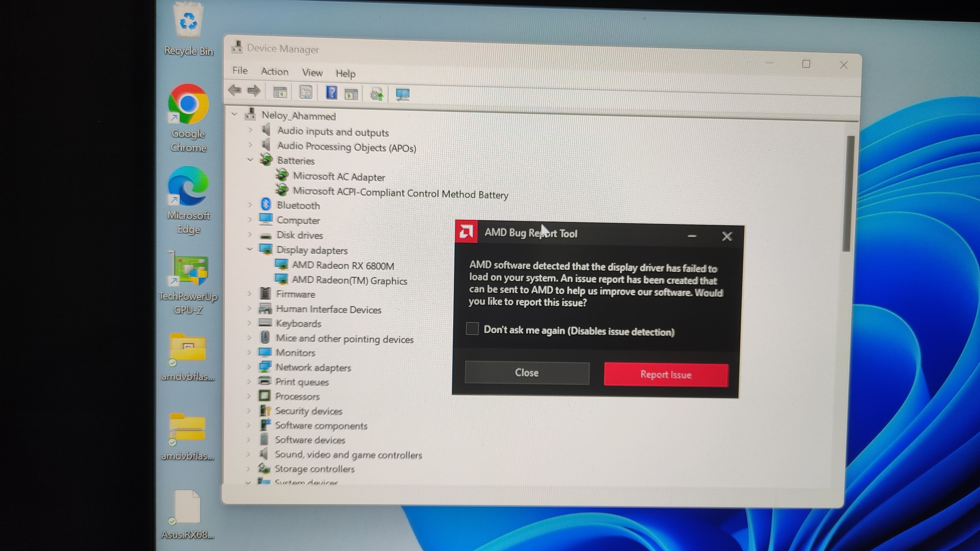Open the File menu
Screen dimensions: 980x551
[x=240, y=71]
